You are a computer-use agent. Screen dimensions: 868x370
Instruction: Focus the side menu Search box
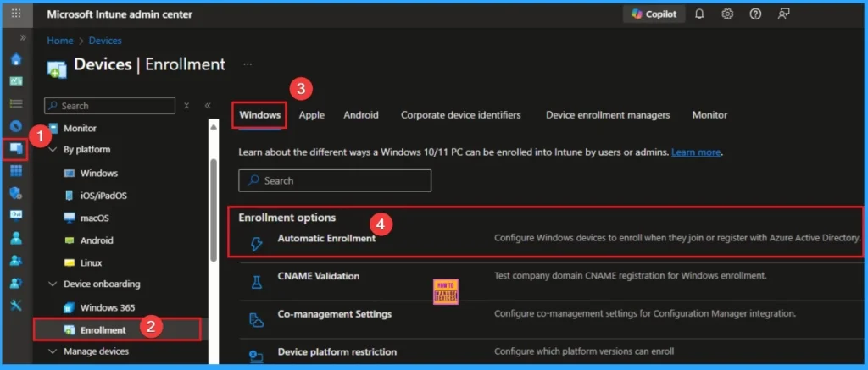(109, 106)
